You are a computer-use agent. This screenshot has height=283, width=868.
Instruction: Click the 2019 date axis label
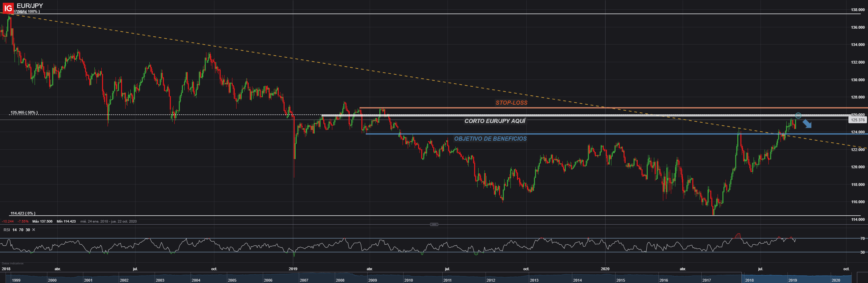tap(293, 269)
